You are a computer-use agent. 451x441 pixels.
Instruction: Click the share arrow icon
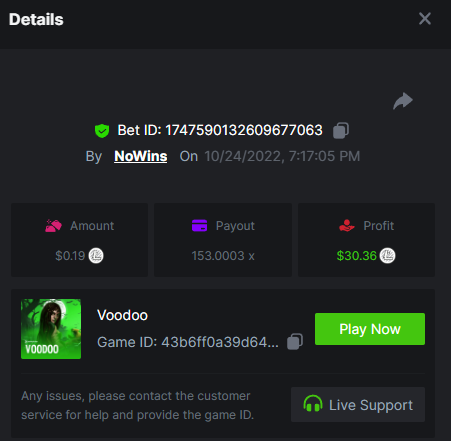pos(403,101)
